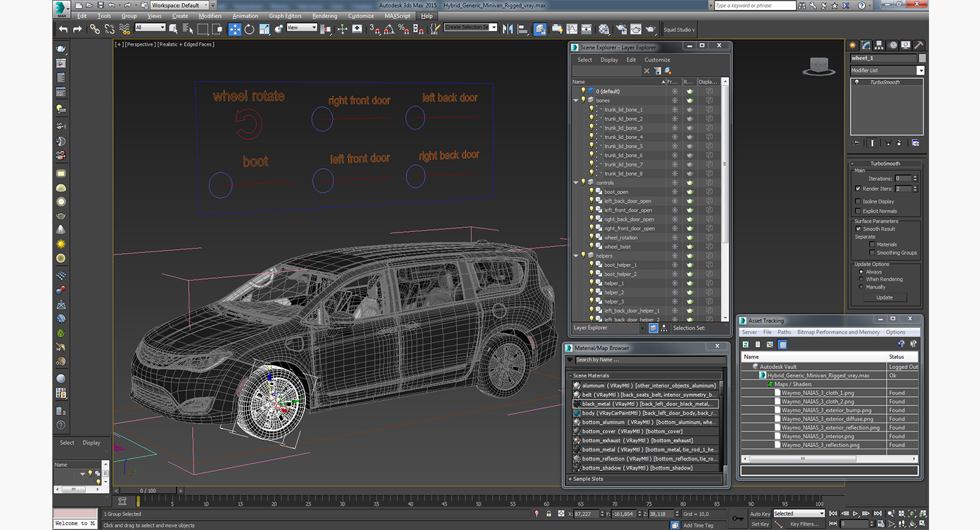Pick the Rectangular Selection Region tool
Image resolution: width=980 pixels, height=530 pixels.
coord(203,29)
